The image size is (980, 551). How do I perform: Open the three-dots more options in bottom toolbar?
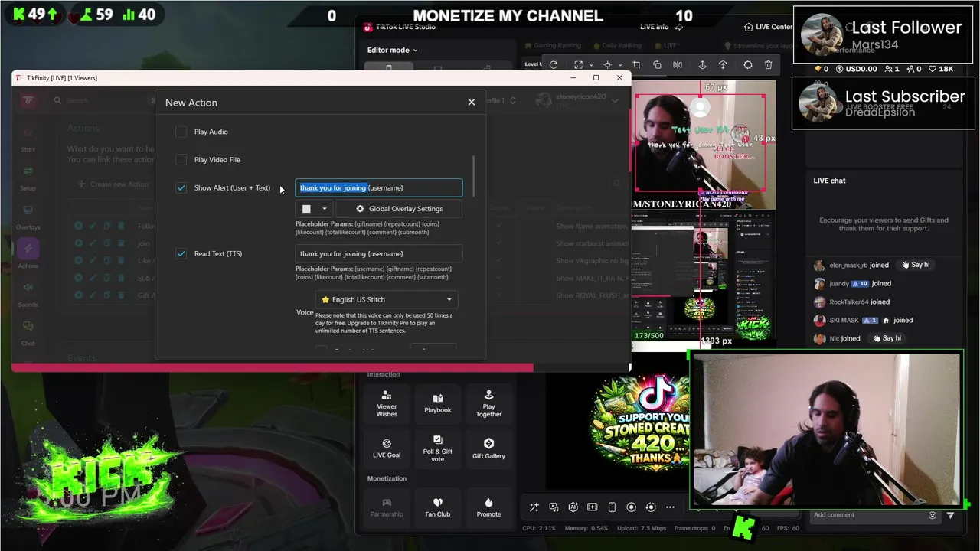670,507
